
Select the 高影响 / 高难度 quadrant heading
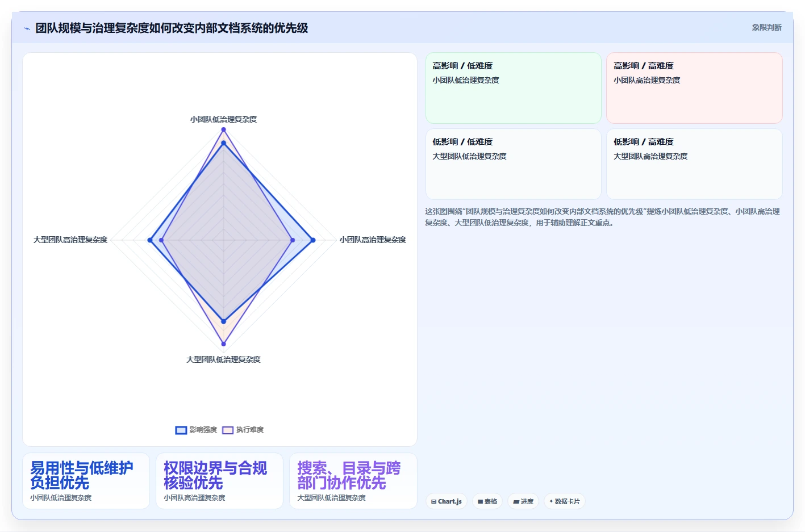coord(644,66)
